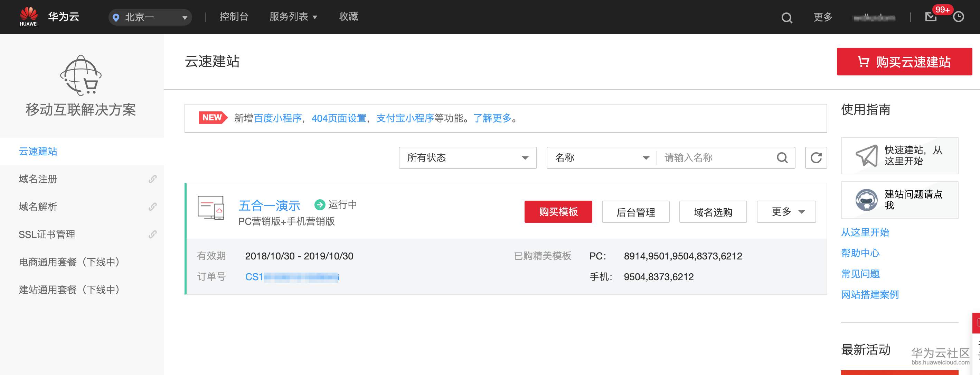Viewport: 980px width, 375px height.
Task: Open the 五合一演示 site link
Action: (x=269, y=205)
